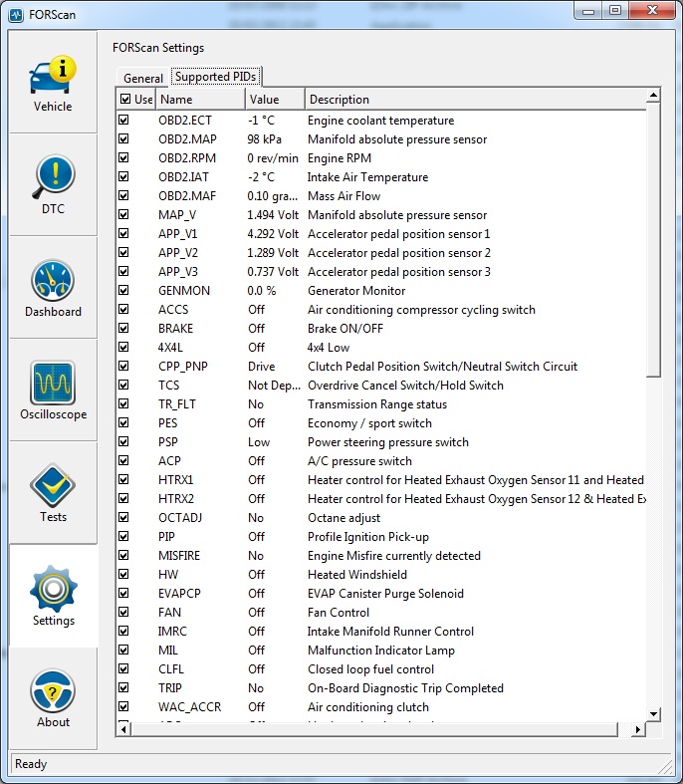This screenshot has height=784, width=683.
Task: Uncheck the BRAKE PID checkbox
Action: click(123, 329)
